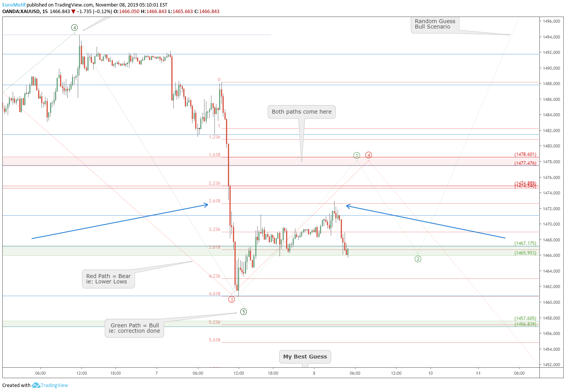Image resolution: width=566 pixels, height=392 pixels.
Task: Click the 1.618 Fibonacci level label
Action: (x=214, y=155)
